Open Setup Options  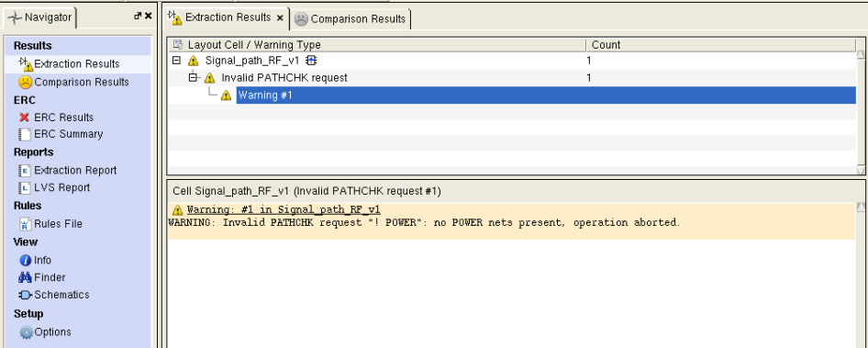pos(52,331)
